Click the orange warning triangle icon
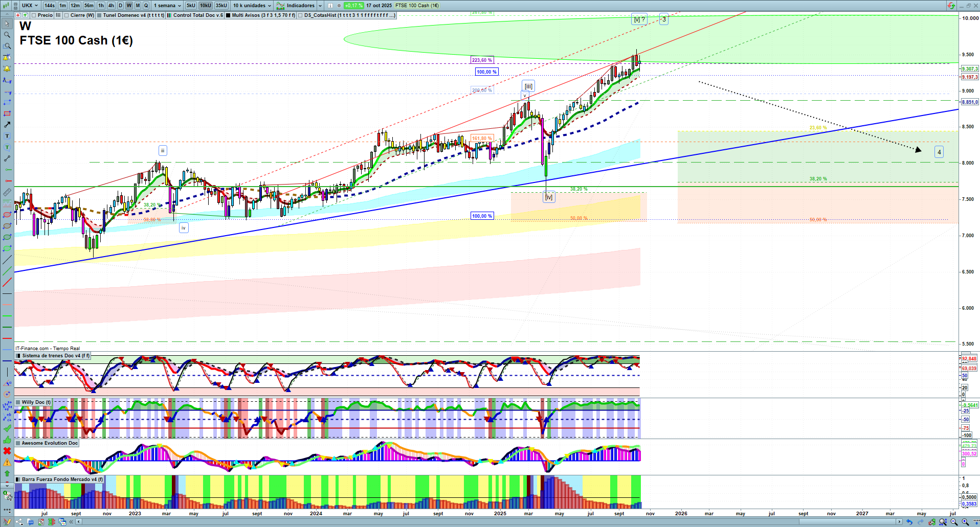Viewport: 980px width, 527px height. (7, 462)
